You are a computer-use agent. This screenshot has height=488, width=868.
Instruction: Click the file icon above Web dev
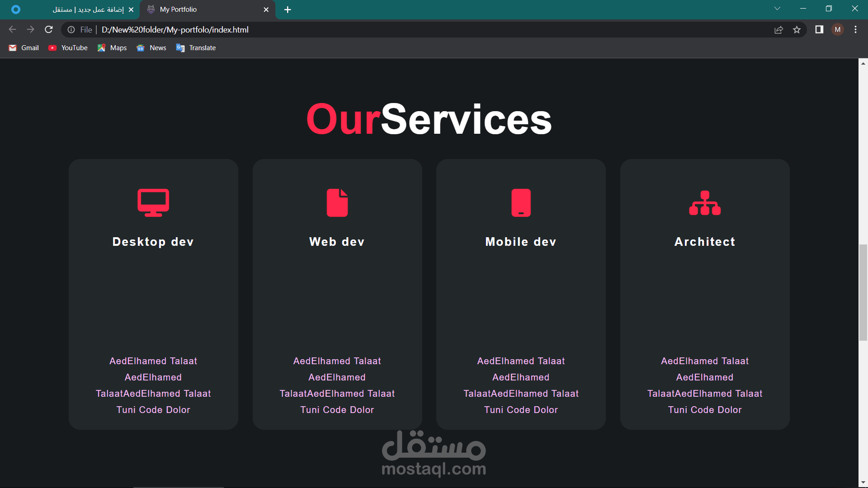pyautogui.click(x=337, y=202)
